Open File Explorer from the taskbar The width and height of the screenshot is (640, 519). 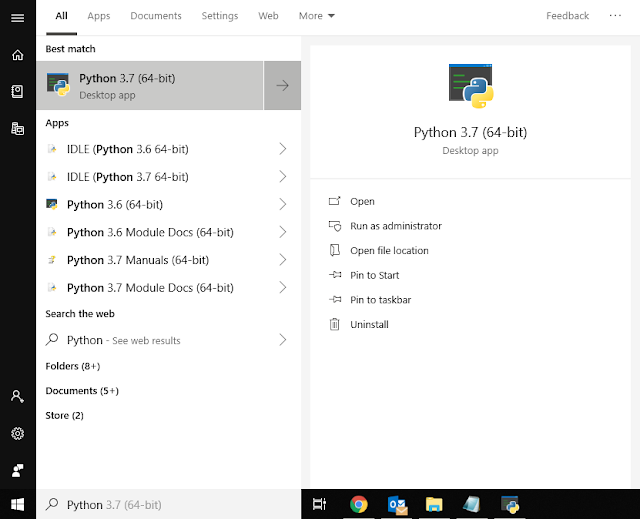pos(434,504)
